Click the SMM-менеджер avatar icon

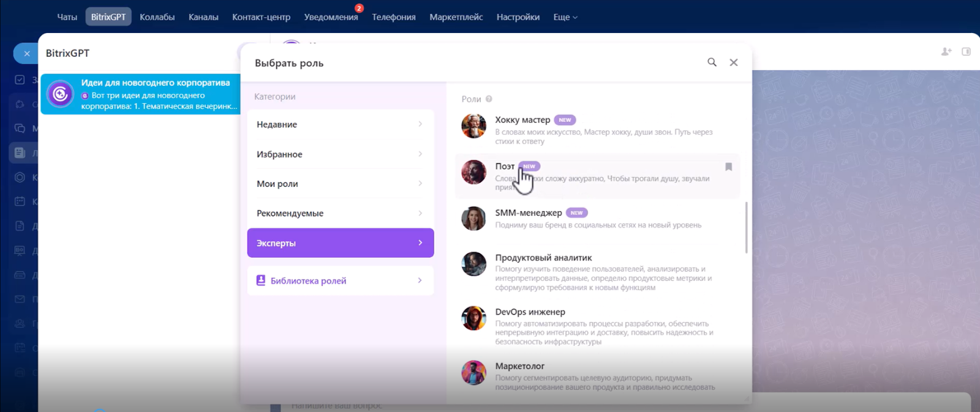[x=473, y=219]
